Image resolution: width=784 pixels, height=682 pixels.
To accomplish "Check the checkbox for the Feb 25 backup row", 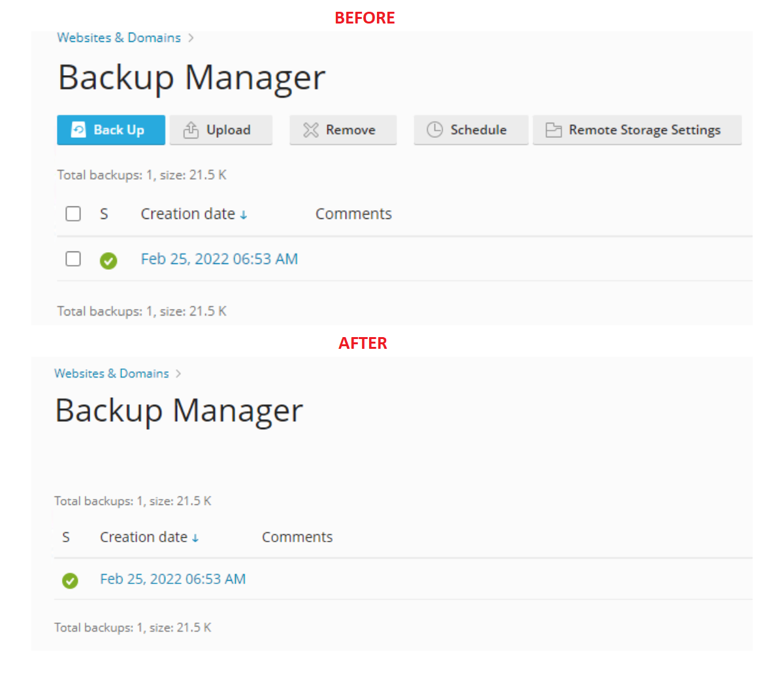I will click(73, 259).
